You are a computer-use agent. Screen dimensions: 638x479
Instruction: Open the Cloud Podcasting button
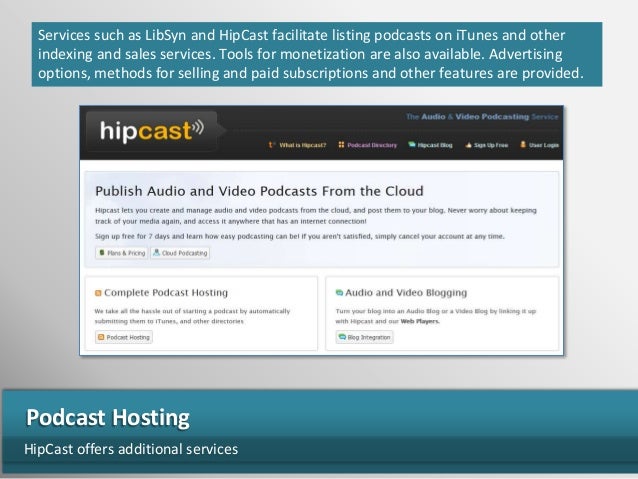click(180, 253)
